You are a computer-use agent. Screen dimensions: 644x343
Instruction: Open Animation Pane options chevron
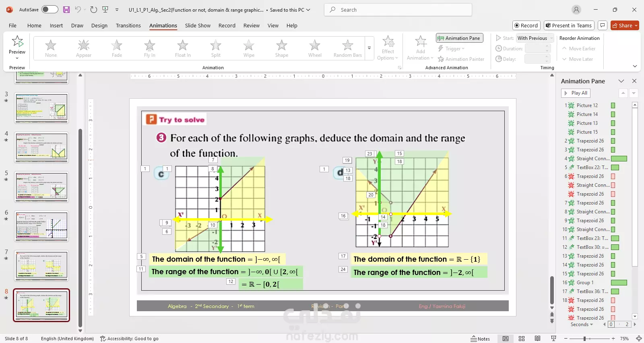click(x=621, y=81)
